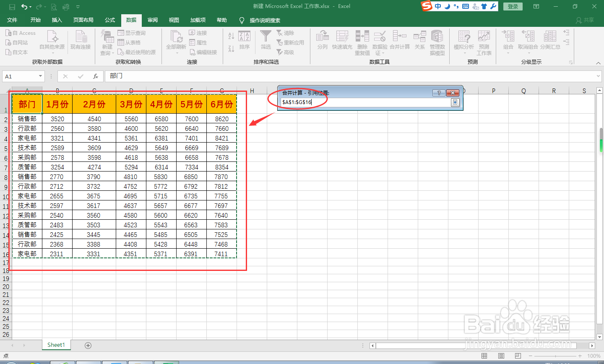
Task: Click Forecast Sheet (预测工作表)
Action: (484, 43)
